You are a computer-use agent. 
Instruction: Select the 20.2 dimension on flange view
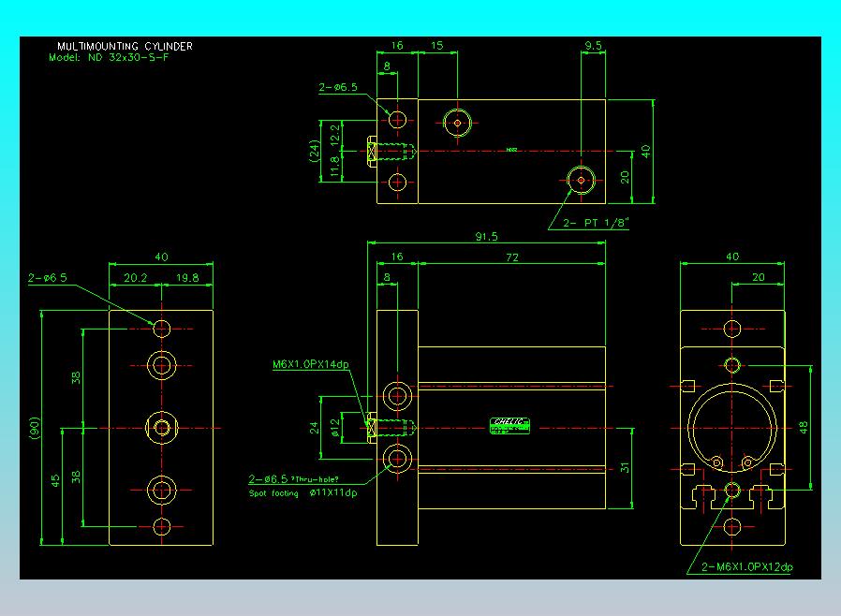(x=135, y=278)
